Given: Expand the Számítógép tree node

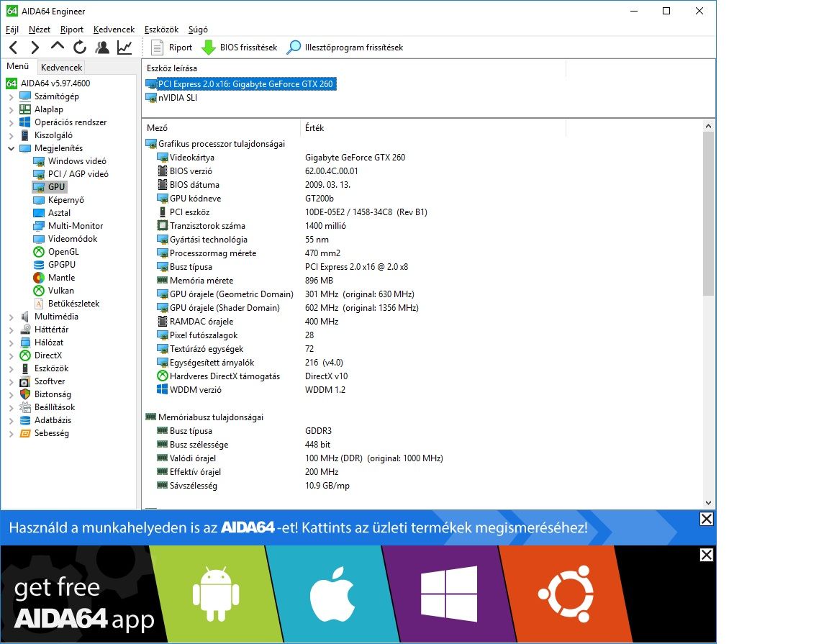Looking at the screenshot, I should (x=11, y=96).
